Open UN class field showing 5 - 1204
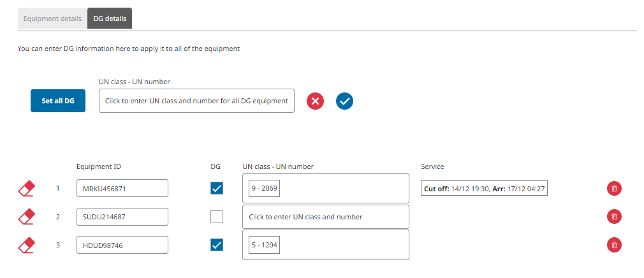The image size is (644, 278). click(325, 245)
